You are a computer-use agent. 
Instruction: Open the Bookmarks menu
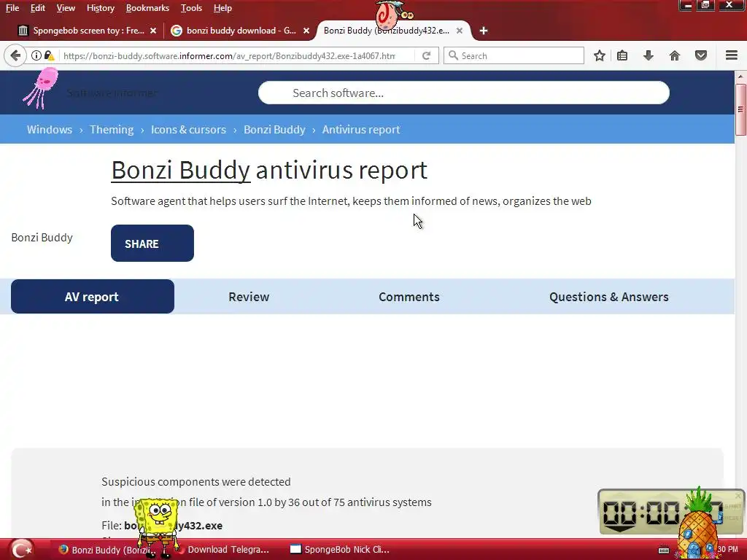point(147,8)
